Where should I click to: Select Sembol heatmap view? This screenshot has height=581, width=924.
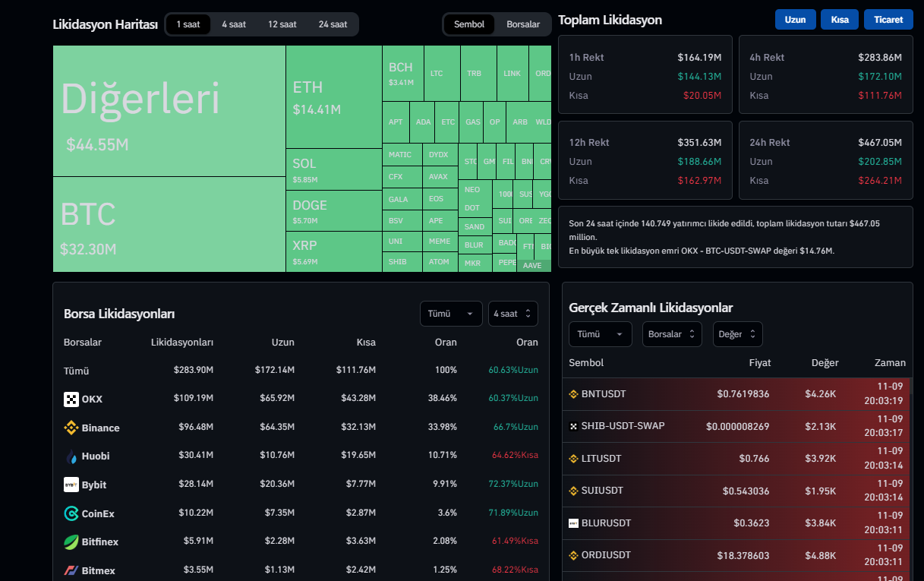469,24
